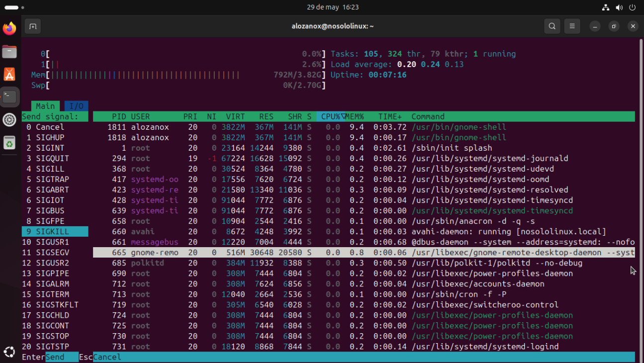The width and height of the screenshot is (644, 363).
Task: Open the terminal hamburger menu
Action: click(x=572, y=26)
